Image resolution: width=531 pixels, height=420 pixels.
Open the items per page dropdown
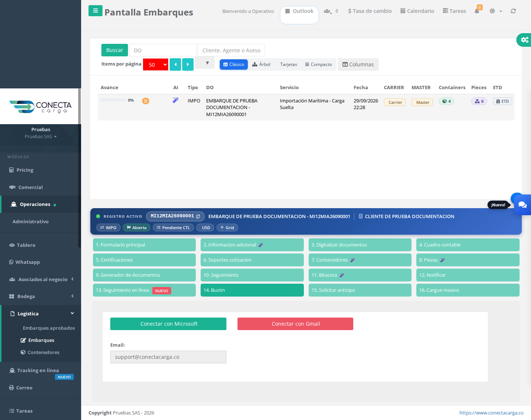coord(156,64)
